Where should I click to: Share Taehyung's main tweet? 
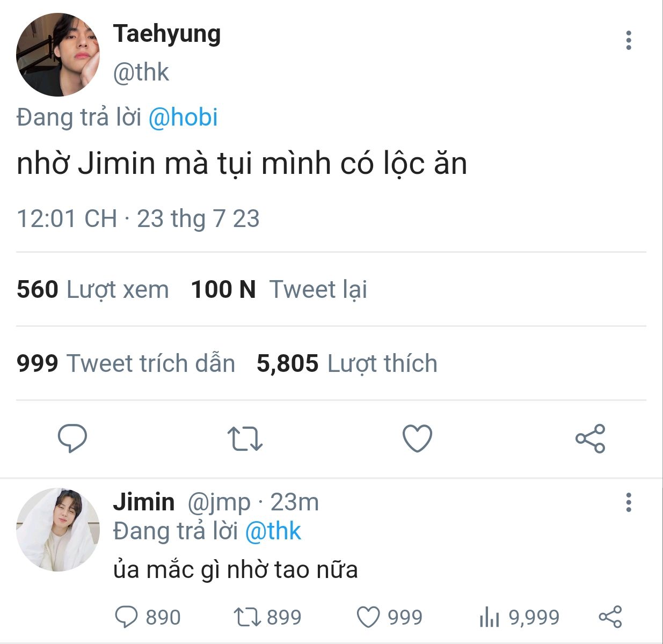point(590,438)
